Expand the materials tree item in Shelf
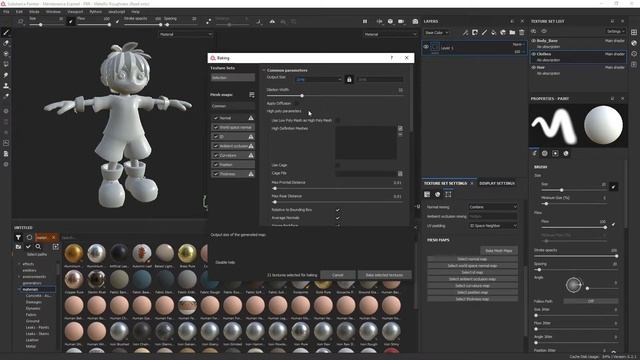640x360 pixels. pyautogui.click(x=19, y=289)
